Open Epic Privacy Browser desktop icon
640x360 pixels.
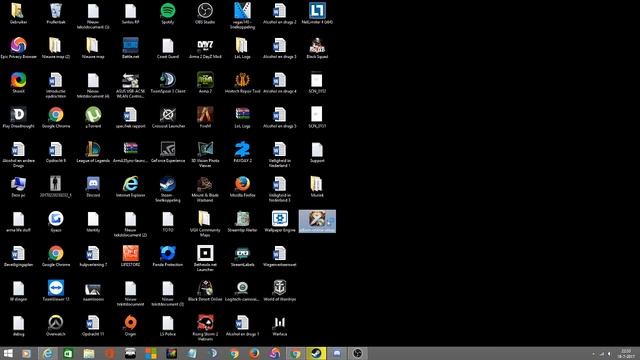pos(18,45)
